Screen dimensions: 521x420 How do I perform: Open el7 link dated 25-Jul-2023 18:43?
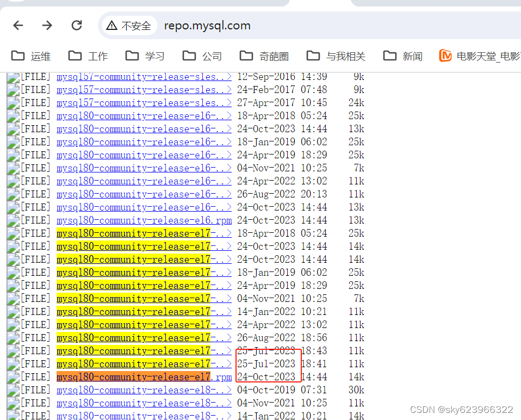point(144,351)
